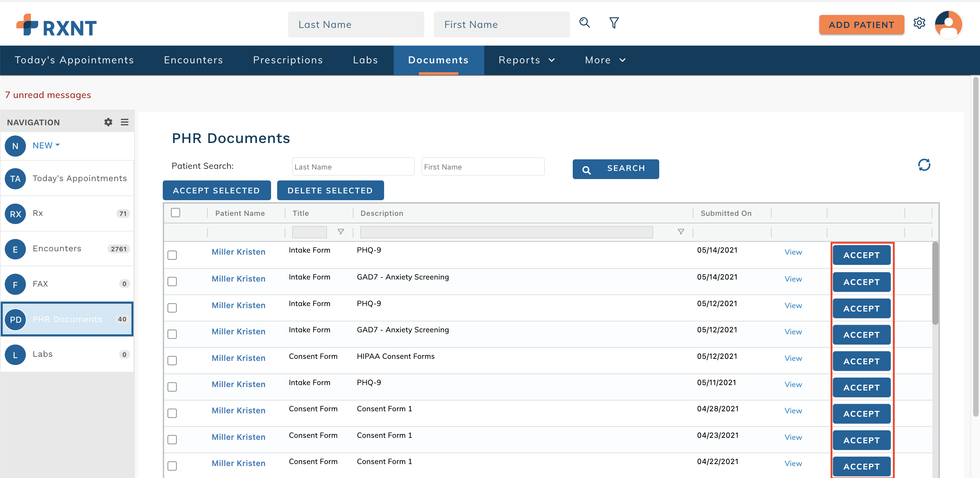Screen dimensions: 980x478
Task: Open the Today's Appointments tab
Action: [74, 60]
